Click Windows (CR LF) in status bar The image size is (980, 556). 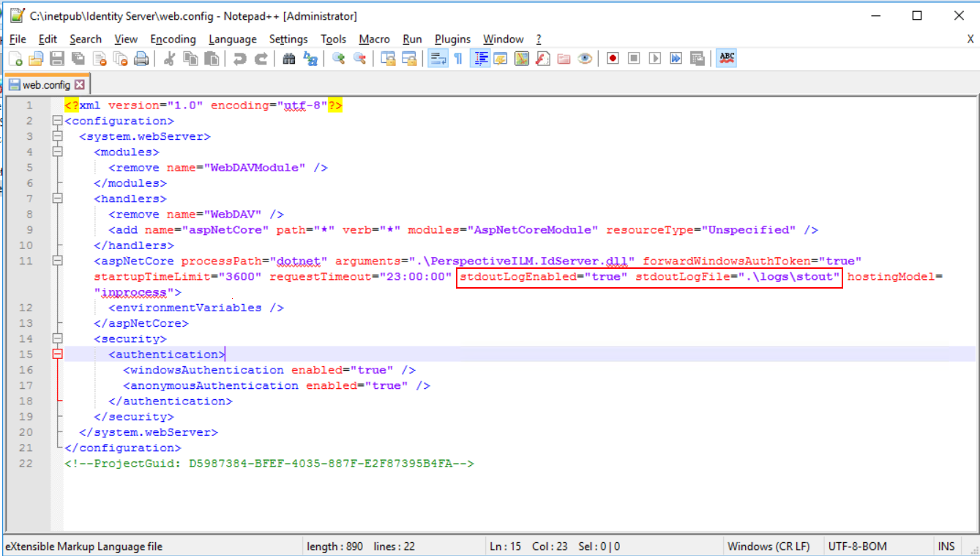[768, 546]
